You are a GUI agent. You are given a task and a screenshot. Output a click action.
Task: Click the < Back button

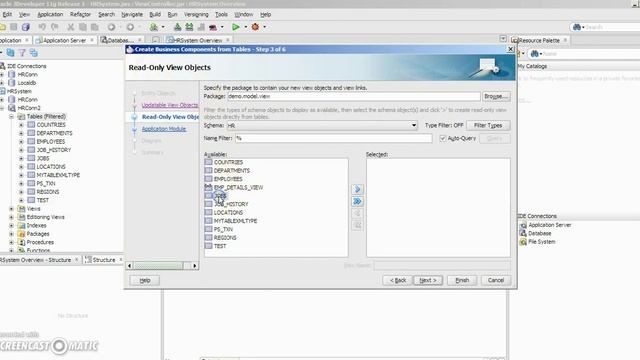click(398, 280)
